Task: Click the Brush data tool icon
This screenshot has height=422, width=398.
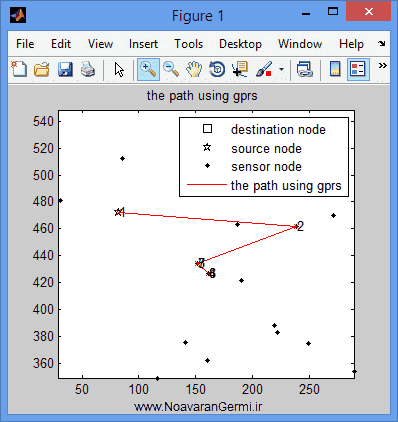Action: tap(264, 69)
